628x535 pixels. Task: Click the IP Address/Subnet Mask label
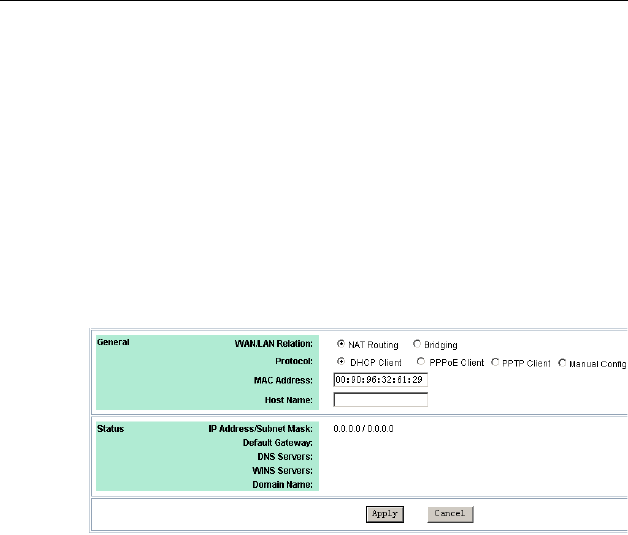[x=260, y=429]
